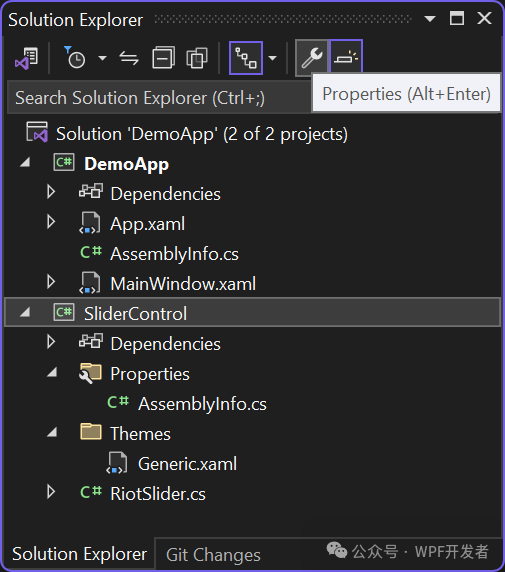Switch to the Solution Explorer tab
This screenshot has height=572, width=505.
click(79, 554)
